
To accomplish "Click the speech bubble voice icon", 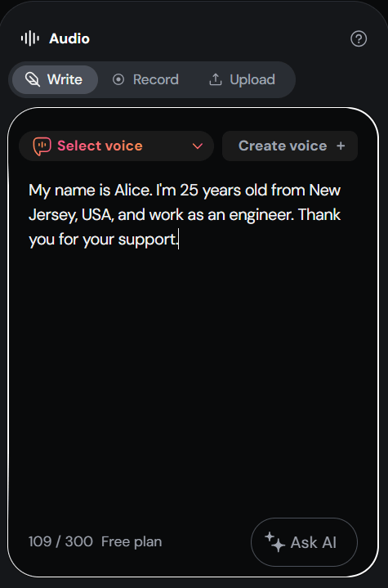I will (42, 146).
